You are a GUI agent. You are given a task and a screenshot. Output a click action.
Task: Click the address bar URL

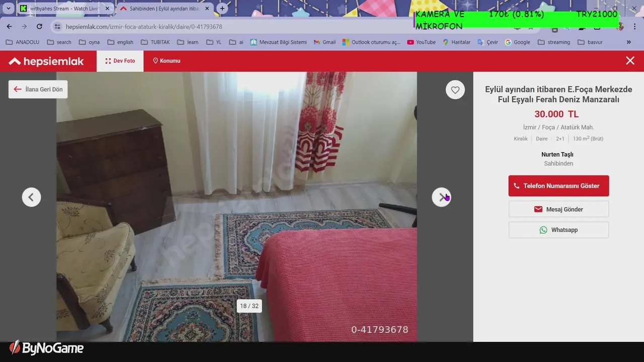(144, 27)
